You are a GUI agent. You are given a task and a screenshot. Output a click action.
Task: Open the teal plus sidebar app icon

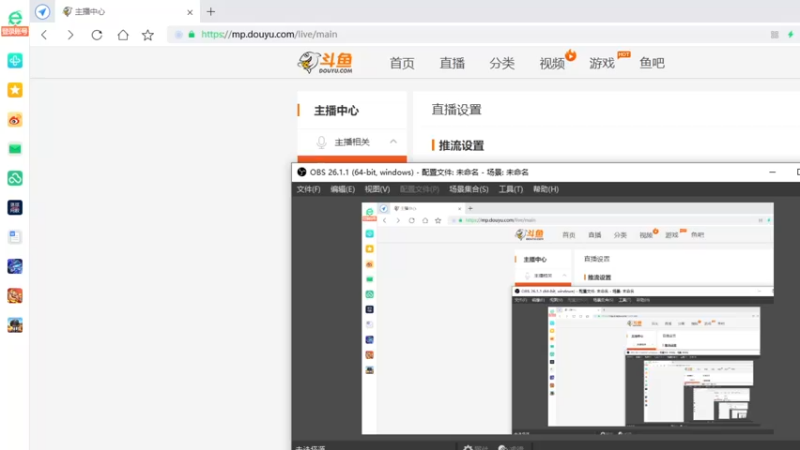pos(15,61)
